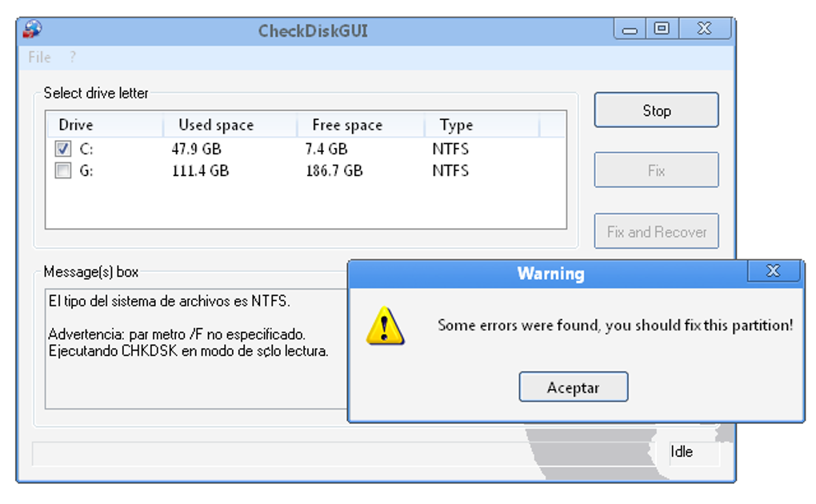Close the Warning dialog
The width and height of the screenshot is (816, 504).
[x=774, y=270]
